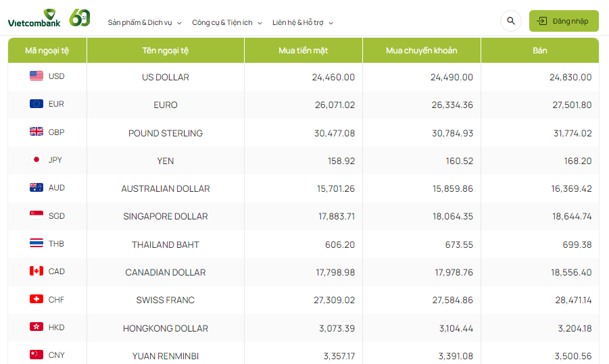
Task: Click the European Union flag icon
Action: 36,104
